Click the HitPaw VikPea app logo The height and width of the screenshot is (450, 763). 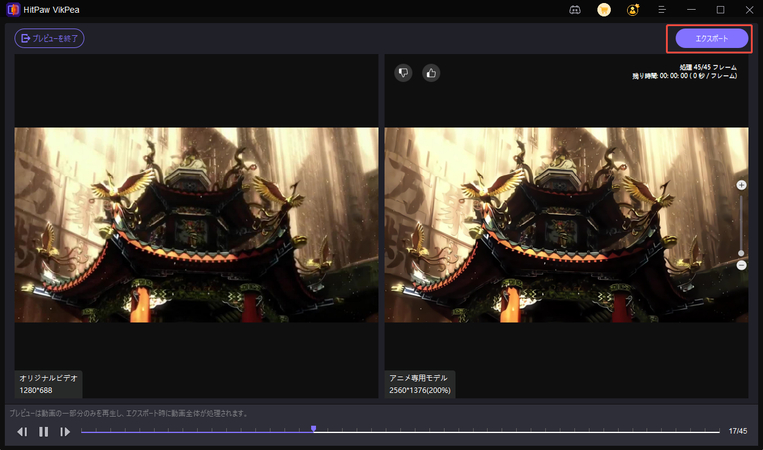tap(13, 10)
